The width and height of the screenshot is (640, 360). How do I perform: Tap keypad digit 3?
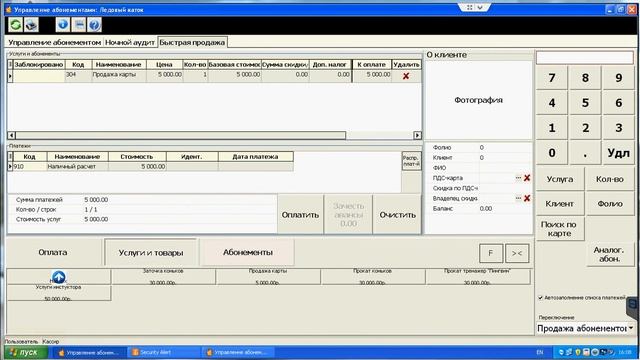(618, 128)
